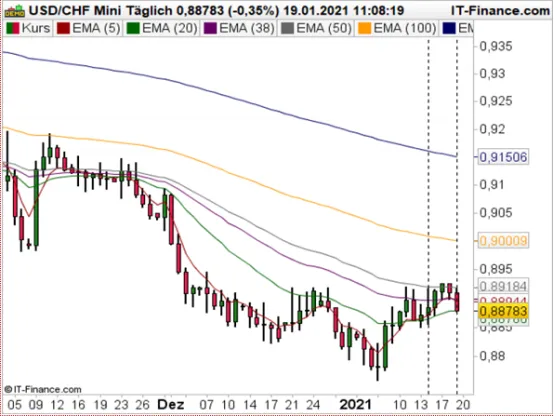Select the yellow current price label 0,88783
This screenshot has height=416, width=554.
[503, 311]
